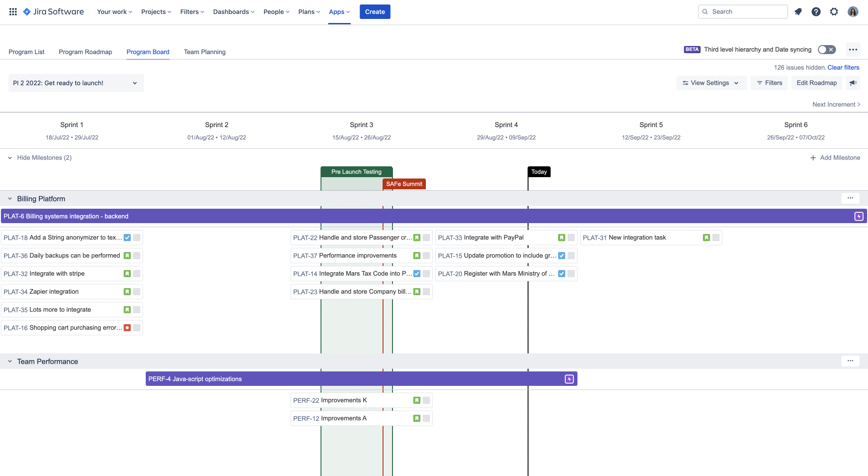Click the story icon on PLAT-32
This screenshot has height=476, width=868.
tap(127, 274)
